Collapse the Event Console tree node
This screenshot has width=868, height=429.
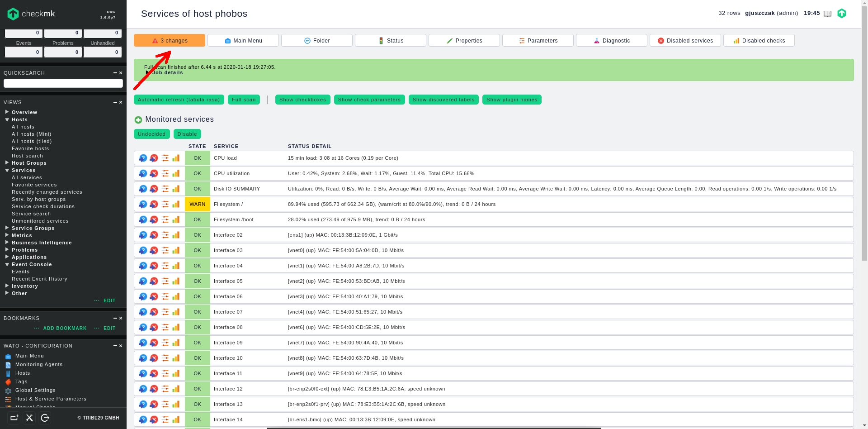point(7,264)
